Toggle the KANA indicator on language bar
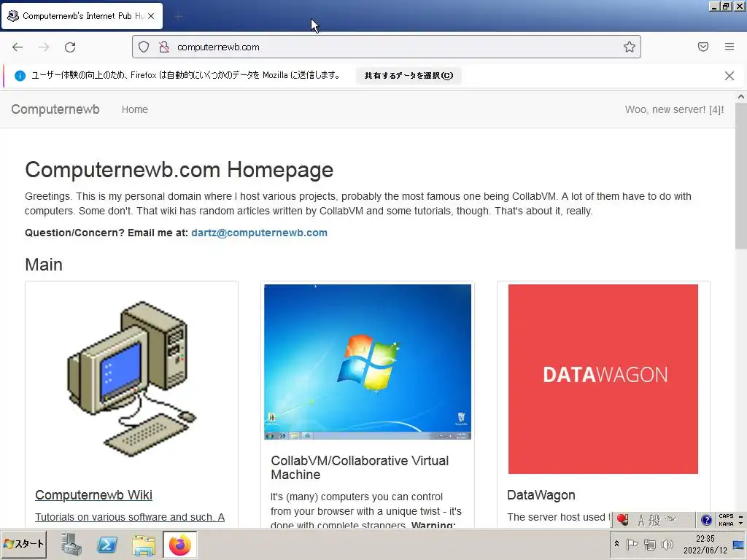Screen dimensions: 747x560 (x=726, y=524)
